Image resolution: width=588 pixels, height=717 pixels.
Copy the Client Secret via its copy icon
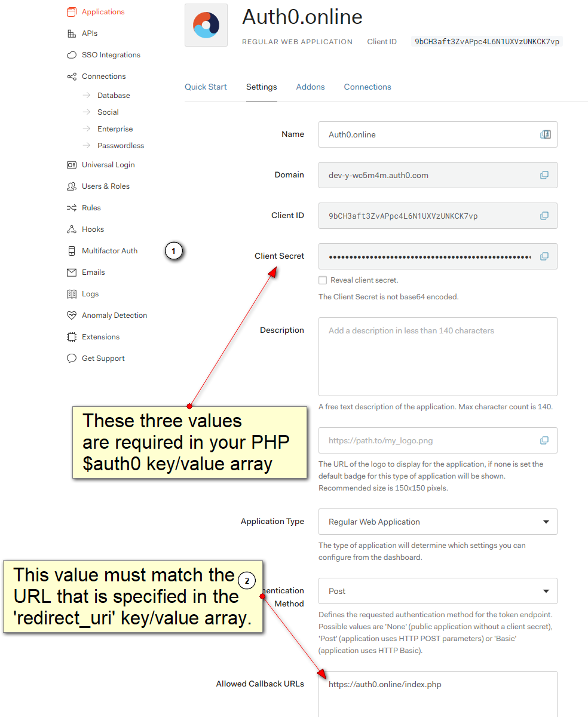point(544,256)
